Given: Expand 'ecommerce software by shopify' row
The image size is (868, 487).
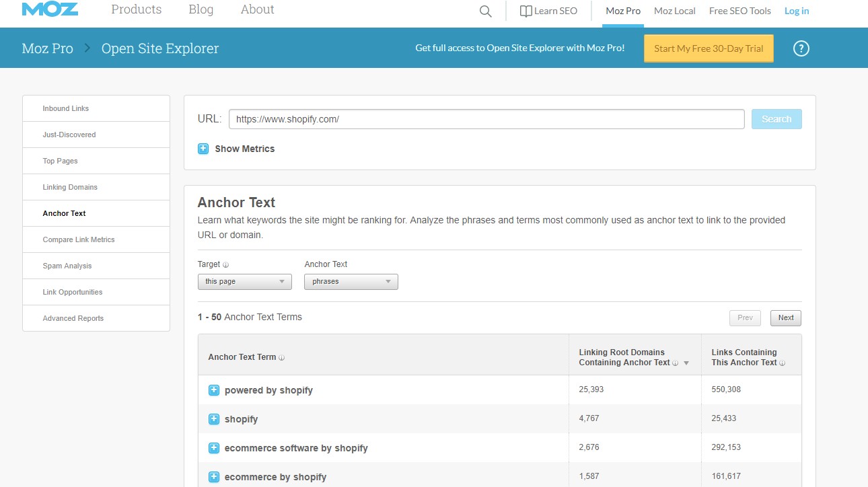Looking at the screenshot, I should [x=214, y=448].
